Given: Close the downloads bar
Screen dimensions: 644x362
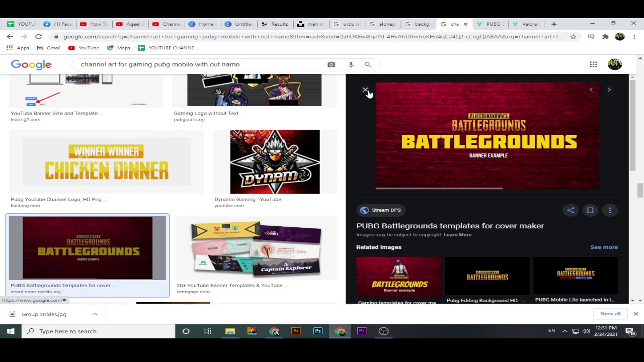Looking at the screenshot, I should tap(635, 314).
